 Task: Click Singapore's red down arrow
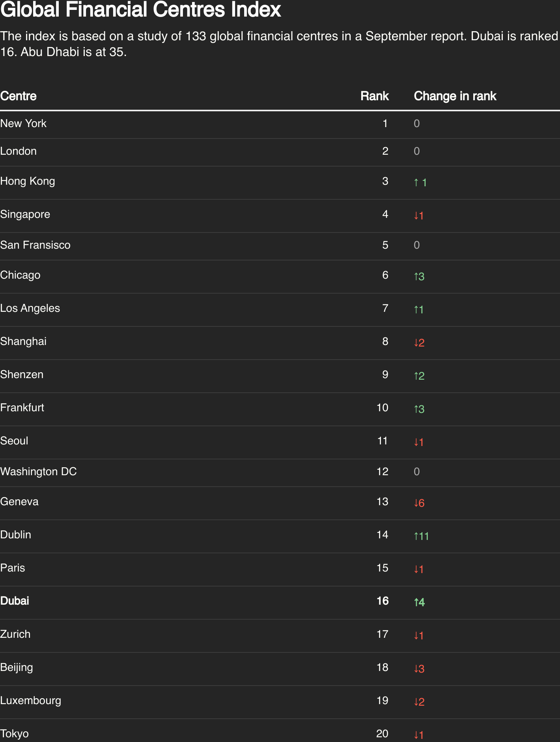point(416,215)
